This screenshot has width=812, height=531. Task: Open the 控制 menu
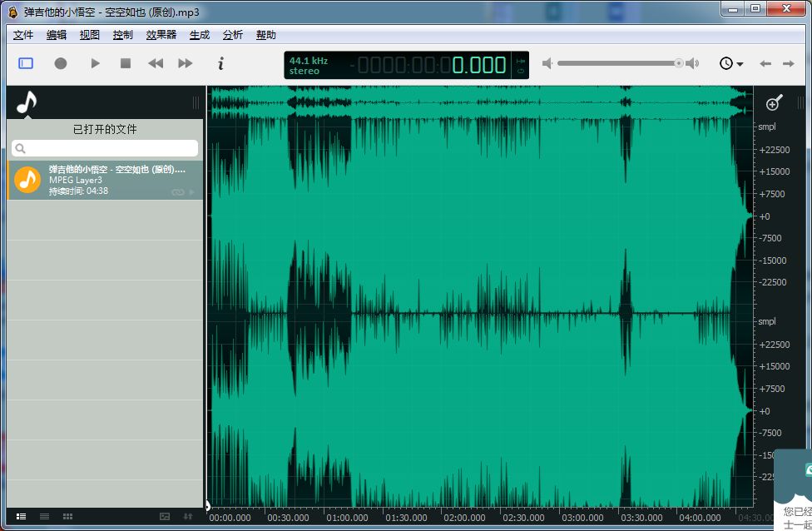pyautogui.click(x=123, y=35)
